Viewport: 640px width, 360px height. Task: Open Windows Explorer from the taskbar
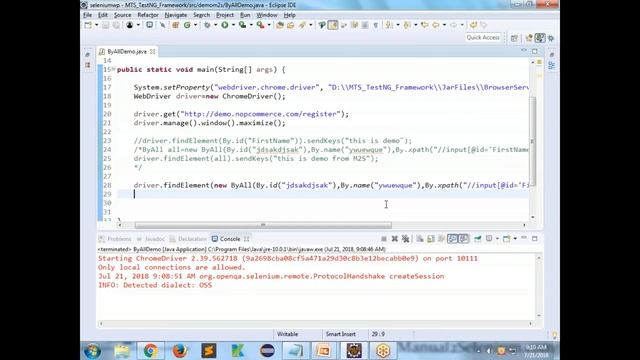(x=122, y=351)
